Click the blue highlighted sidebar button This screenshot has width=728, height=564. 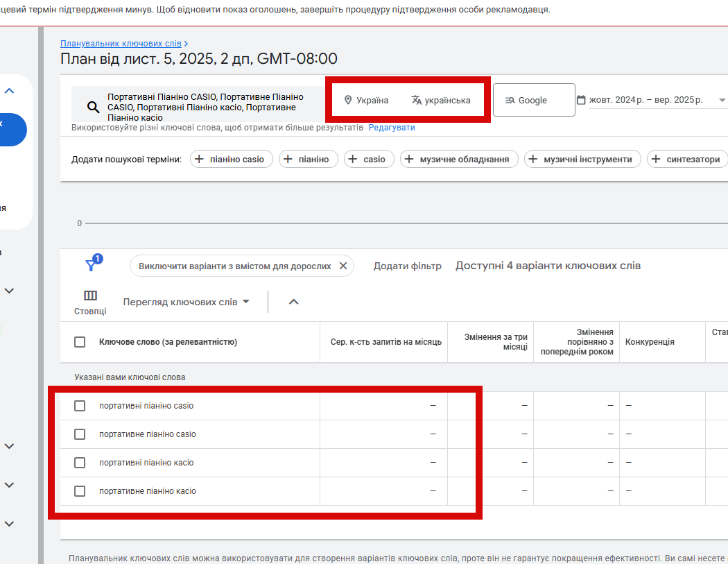(x=13, y=130)
